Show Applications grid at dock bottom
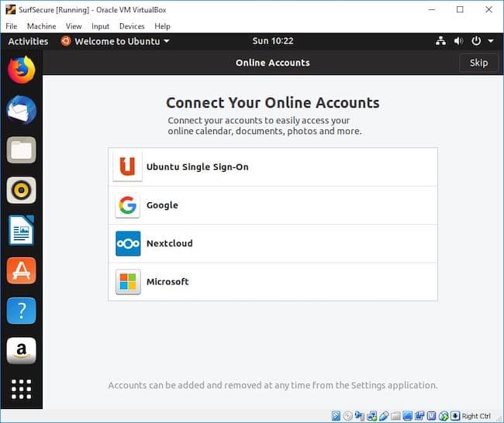The height and width of the screenshot is (423, 504). [21, 389]
